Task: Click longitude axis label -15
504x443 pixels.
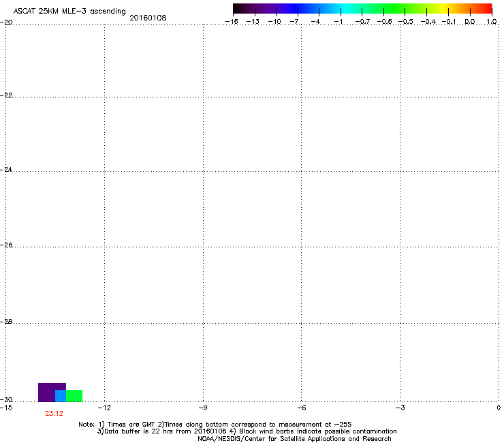Action: coord(6,408)
